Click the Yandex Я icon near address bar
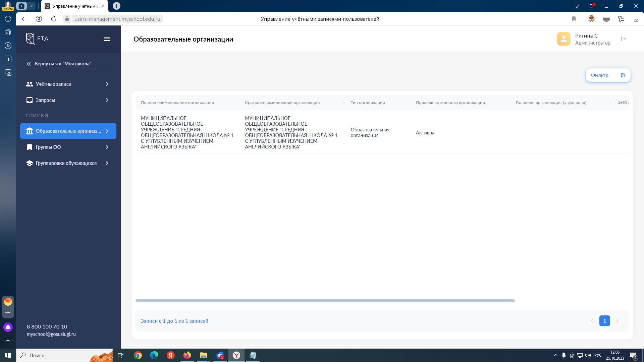This screenshot has height=362, width=644. [x=39, y=19]
